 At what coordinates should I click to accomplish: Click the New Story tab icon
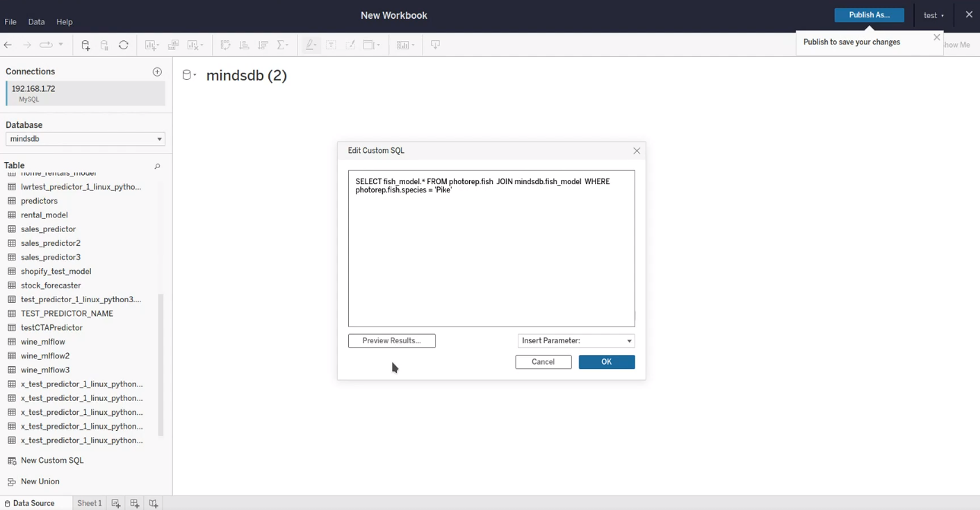(x=154, y=503)
